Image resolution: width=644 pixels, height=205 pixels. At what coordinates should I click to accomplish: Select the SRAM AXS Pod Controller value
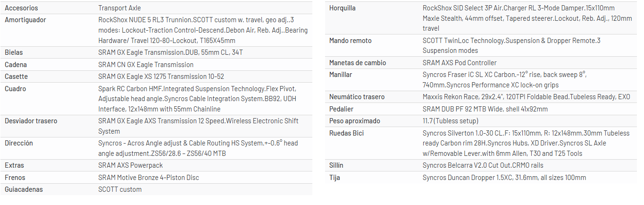pos(460,63)
